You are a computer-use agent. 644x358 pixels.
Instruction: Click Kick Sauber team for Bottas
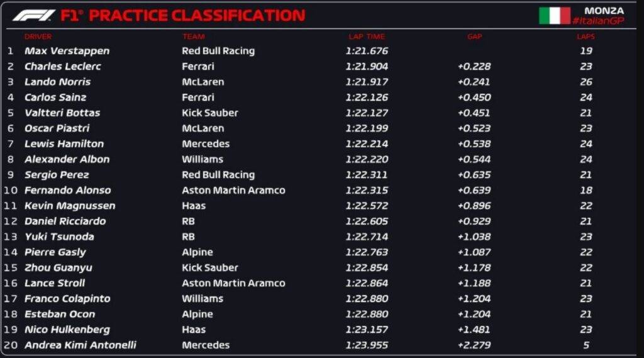[x=210, y=113]
